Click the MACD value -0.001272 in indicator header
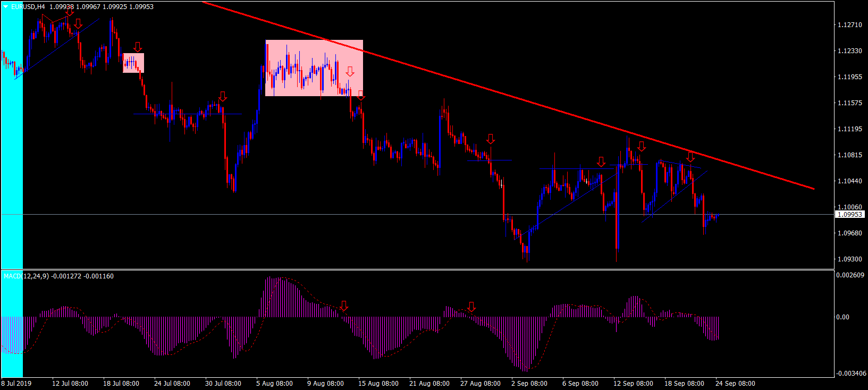The image size is (868, 390). (x=66, y=276)
